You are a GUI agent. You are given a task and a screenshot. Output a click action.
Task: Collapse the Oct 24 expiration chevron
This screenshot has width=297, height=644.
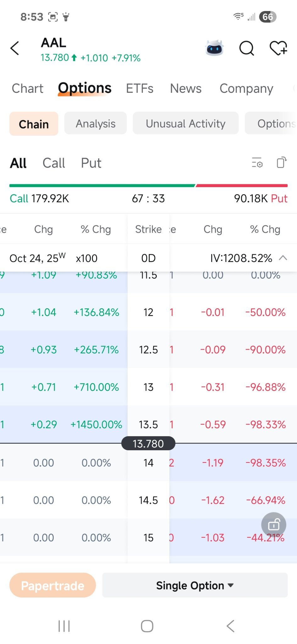pyautogui.click(x=283, y=258)
